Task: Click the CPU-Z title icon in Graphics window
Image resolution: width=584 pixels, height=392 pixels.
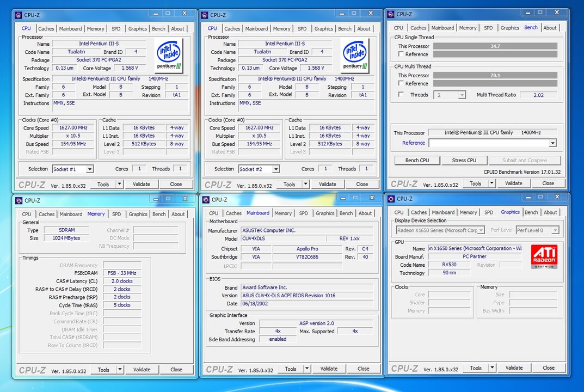Action: [x=391, y=199]
